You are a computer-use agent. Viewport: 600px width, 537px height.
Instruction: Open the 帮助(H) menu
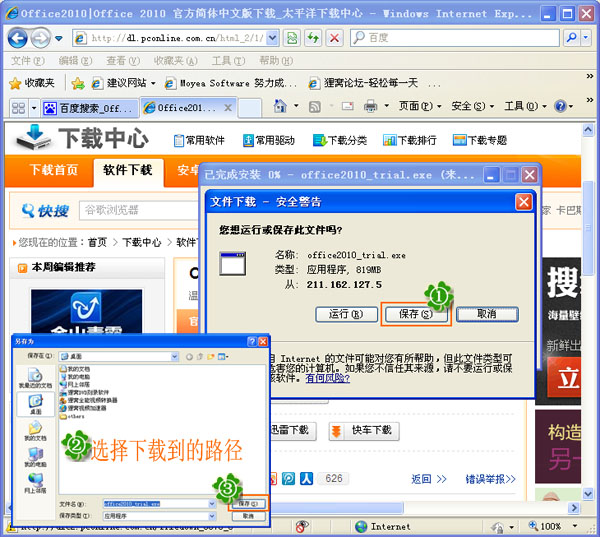[x=276, y=60]
